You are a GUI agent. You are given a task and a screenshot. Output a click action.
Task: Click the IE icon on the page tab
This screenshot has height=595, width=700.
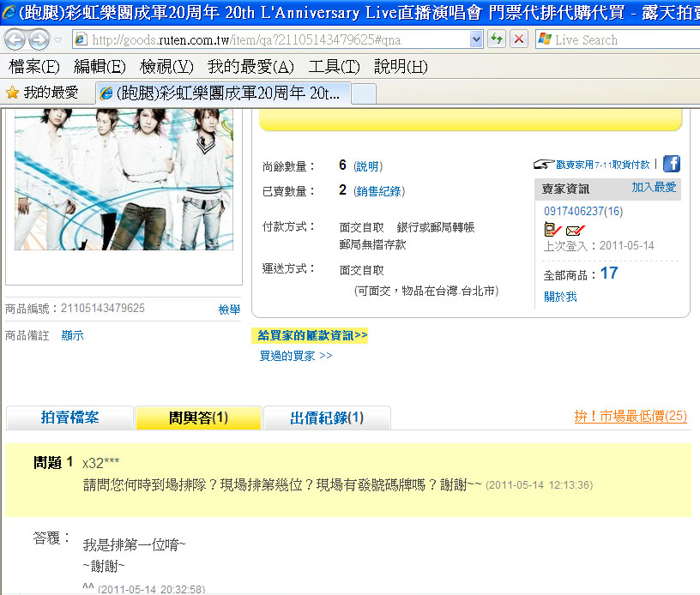pos(106,93)
